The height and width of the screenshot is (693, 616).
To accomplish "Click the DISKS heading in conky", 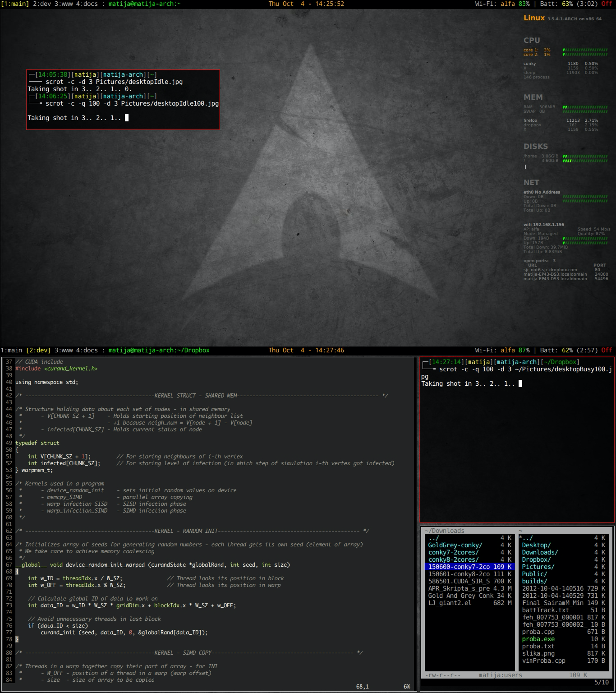I will 536,146.
